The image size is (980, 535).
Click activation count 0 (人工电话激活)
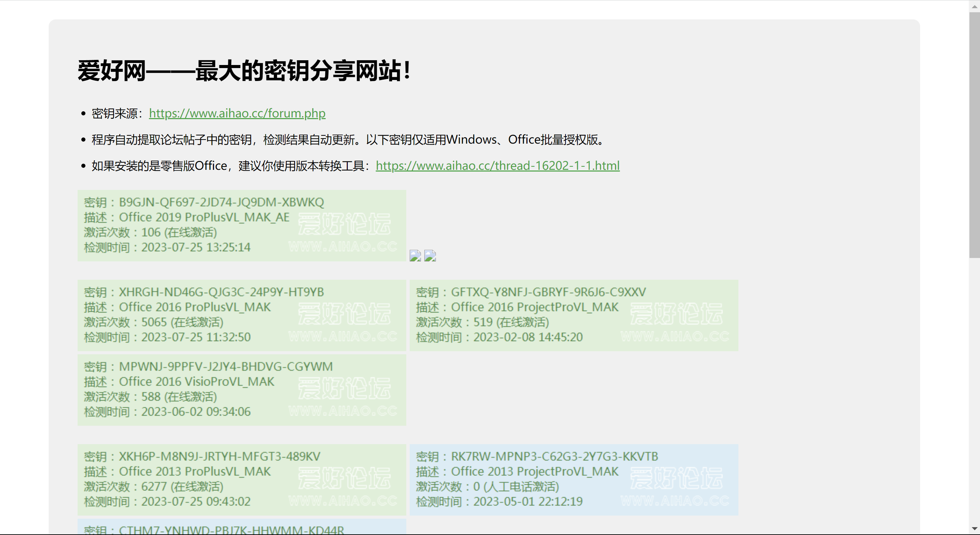[x=516, y=487]
